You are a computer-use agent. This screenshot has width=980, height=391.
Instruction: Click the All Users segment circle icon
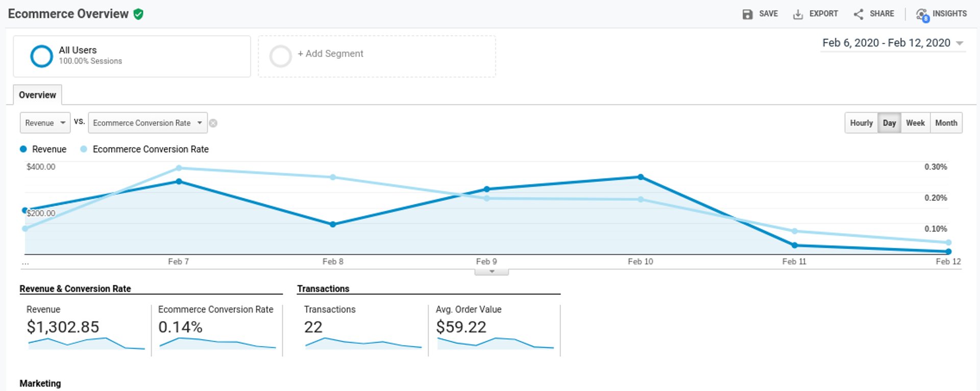41,56
